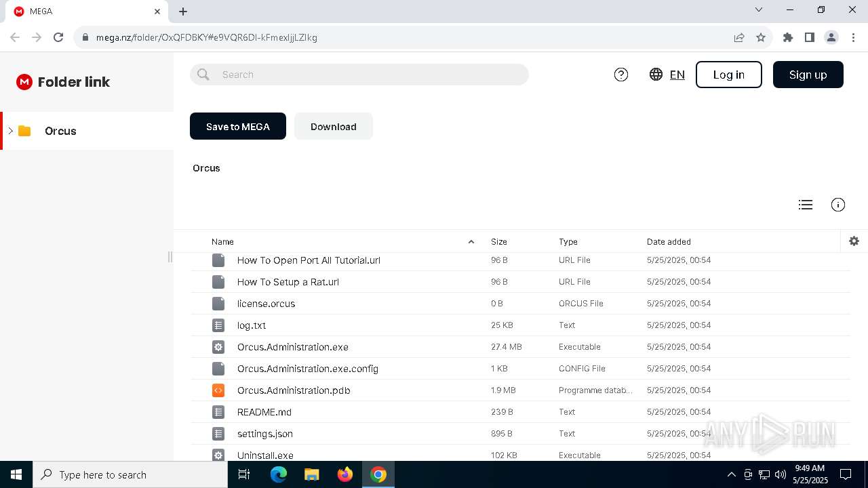Click the text file icon of settings.json
The width and height of the screenshot is (868, 488).
pos(218,434)
